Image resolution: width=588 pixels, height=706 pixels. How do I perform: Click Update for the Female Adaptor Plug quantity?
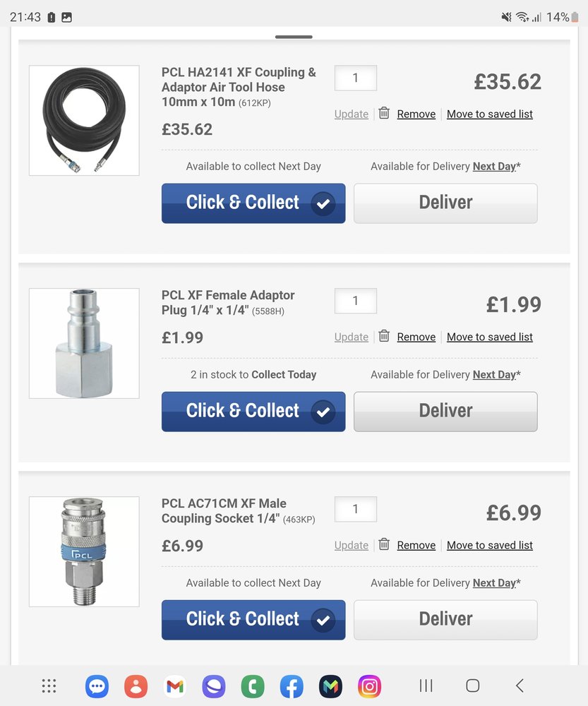pyautogui.click(x=352, y=337)
